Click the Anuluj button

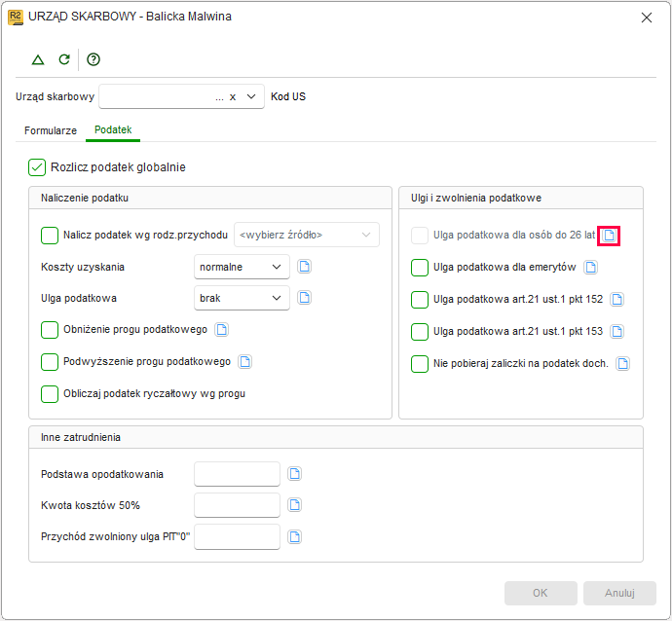(x=619, y=593)
